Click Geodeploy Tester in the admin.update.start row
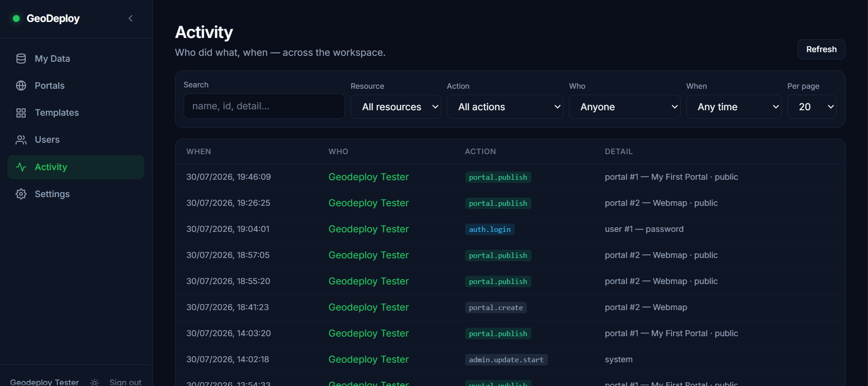868x386 pixels. 369,359
